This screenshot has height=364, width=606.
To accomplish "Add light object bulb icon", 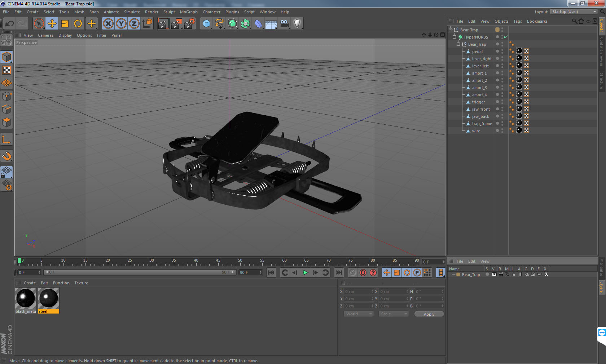I will pyautogui.click(x=297, y=24).
